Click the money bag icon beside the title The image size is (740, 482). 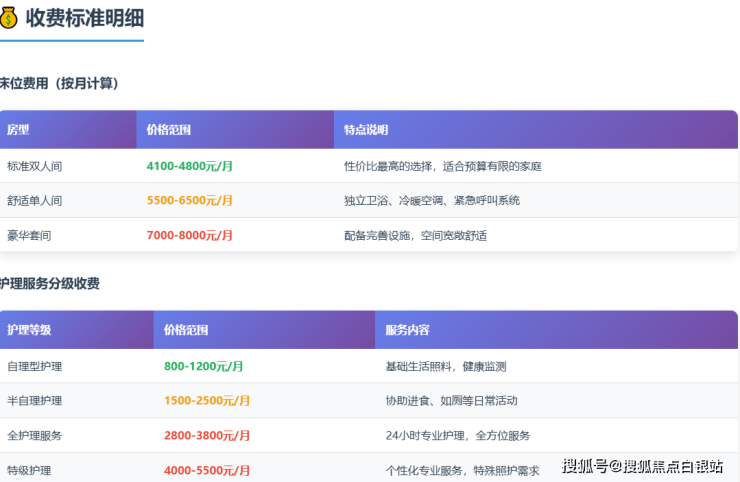[8, 17]
